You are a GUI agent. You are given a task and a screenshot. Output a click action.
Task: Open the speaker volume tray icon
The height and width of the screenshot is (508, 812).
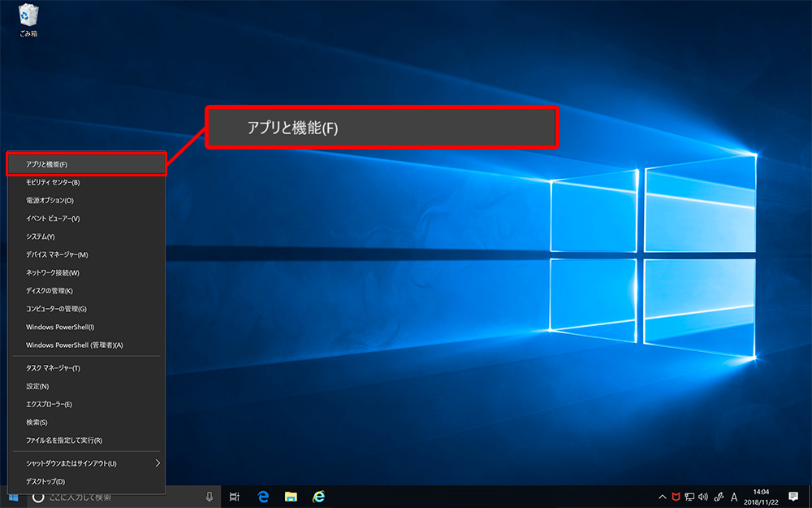tap(702, 497)
